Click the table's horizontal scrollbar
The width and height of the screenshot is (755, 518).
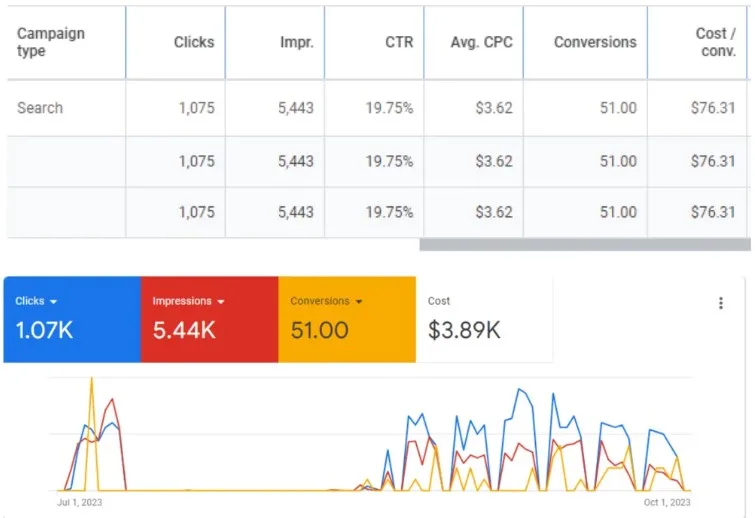click(584, 244)
